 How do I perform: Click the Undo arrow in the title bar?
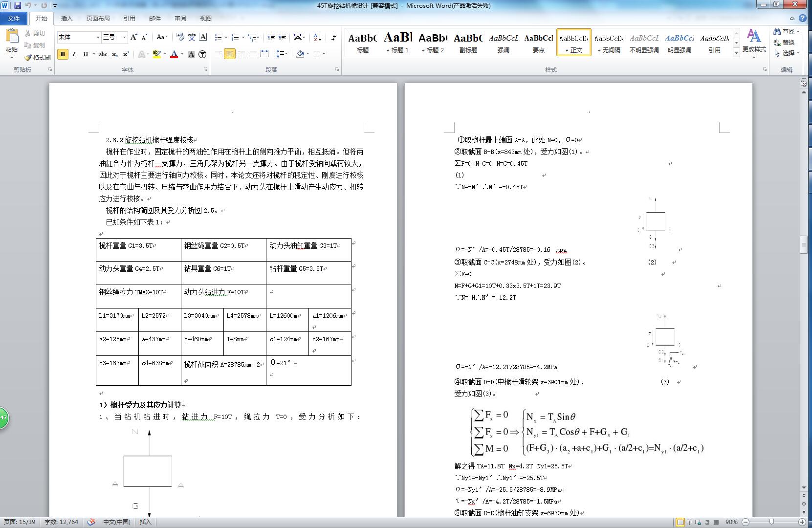click(x=28, y=5)
